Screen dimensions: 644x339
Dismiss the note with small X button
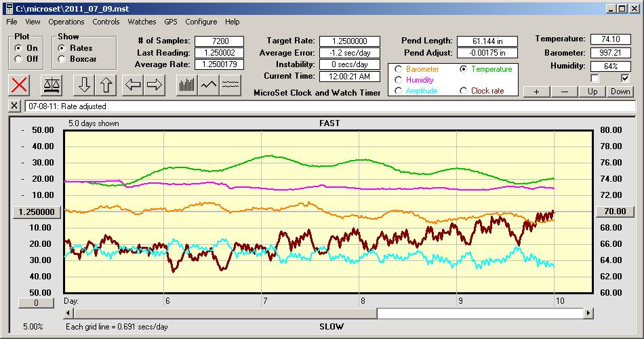(14, 106)
